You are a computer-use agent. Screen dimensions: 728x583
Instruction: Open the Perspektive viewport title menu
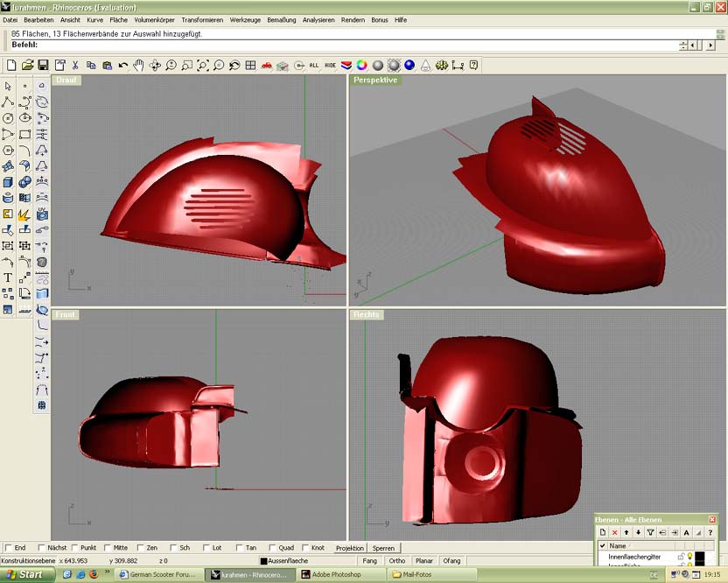coord(375,80)
